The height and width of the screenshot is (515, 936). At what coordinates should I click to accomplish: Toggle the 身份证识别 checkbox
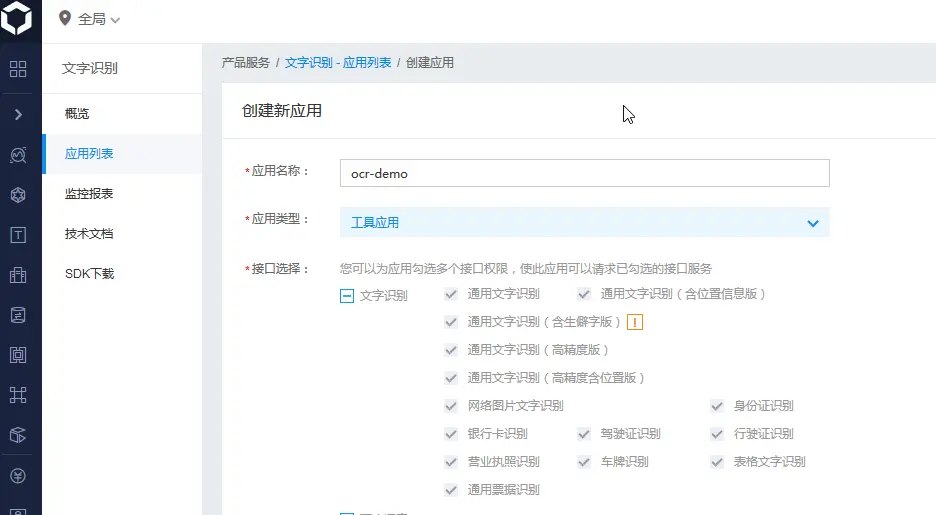[x=717, y=406]
